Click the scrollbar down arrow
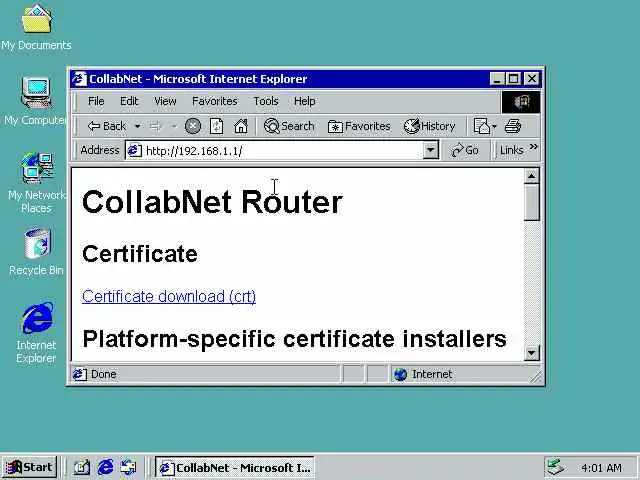This screenshot has height=480, width=640. pos(531,353)
